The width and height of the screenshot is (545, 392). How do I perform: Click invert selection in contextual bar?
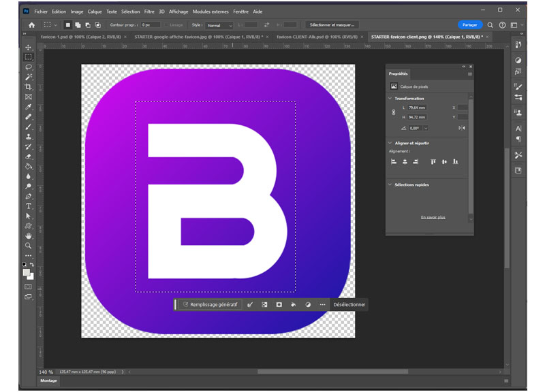(x=264, y=304)
